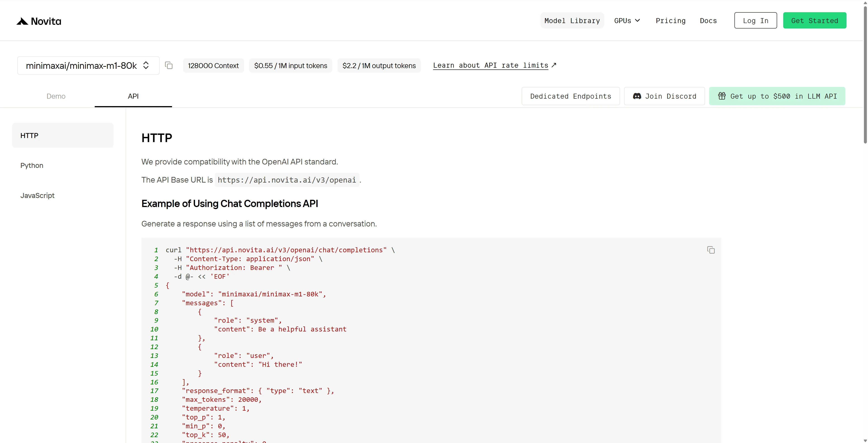Click Get up to $500 in LLM API
Image resolution: width=868 pixels, height=443 pixels.
coord(777,96)
